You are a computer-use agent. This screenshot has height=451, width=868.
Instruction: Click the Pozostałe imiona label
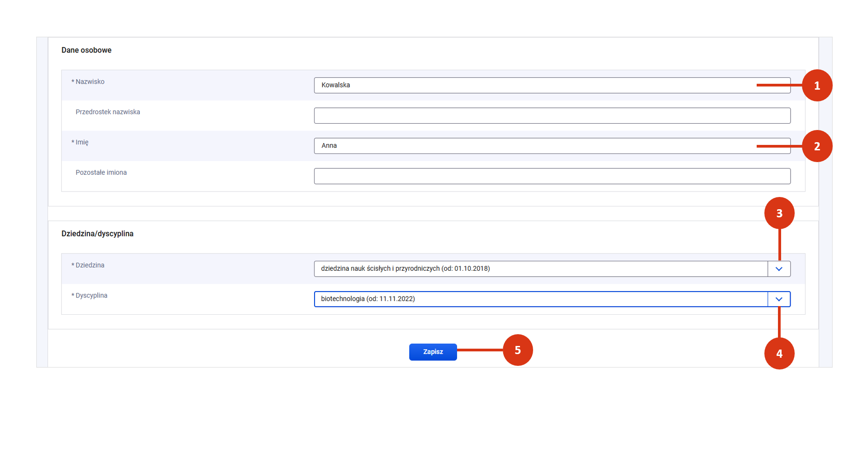(101, 173)
